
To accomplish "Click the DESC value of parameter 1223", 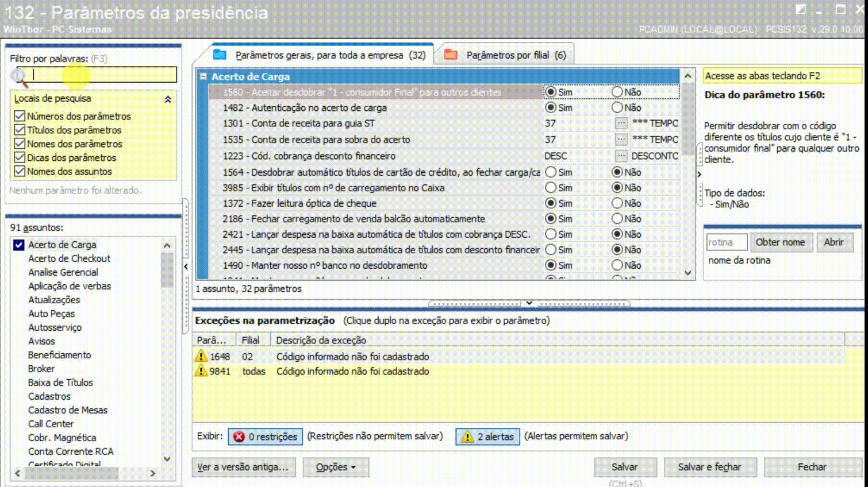I will point(556,156).
